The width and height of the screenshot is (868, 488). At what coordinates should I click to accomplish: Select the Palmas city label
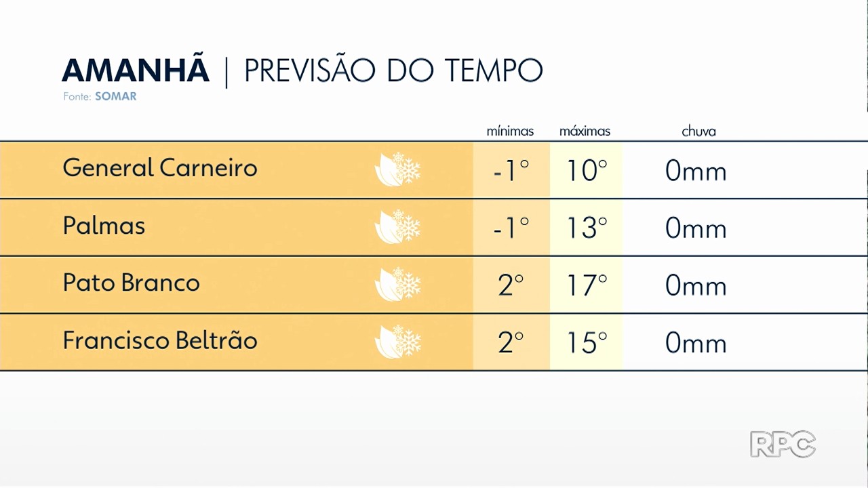pos(104,225)
